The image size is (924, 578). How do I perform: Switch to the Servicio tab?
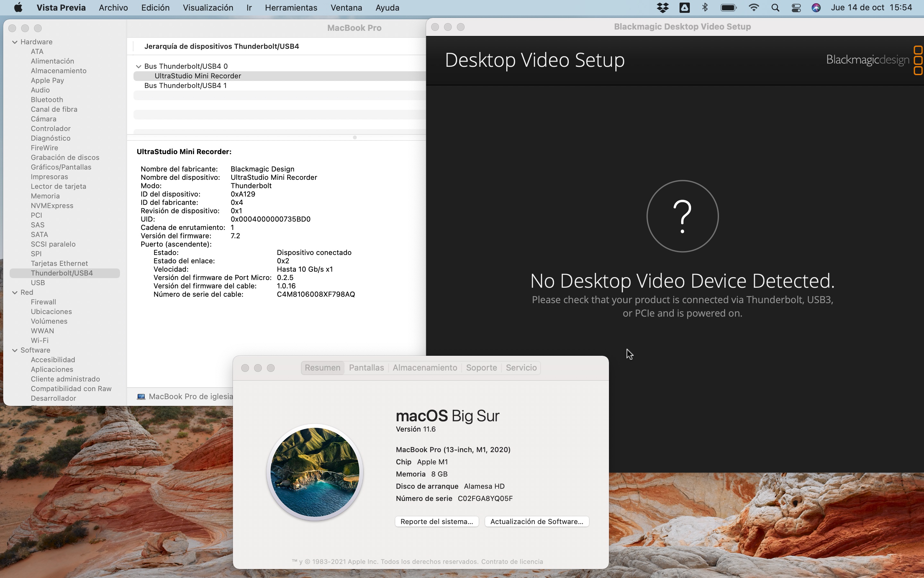[521, 368]
